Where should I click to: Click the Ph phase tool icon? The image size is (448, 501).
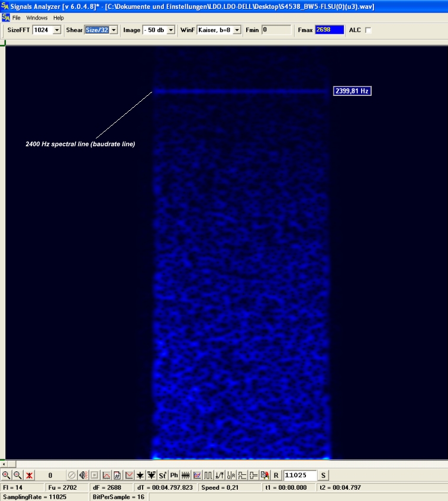point(174,475)
